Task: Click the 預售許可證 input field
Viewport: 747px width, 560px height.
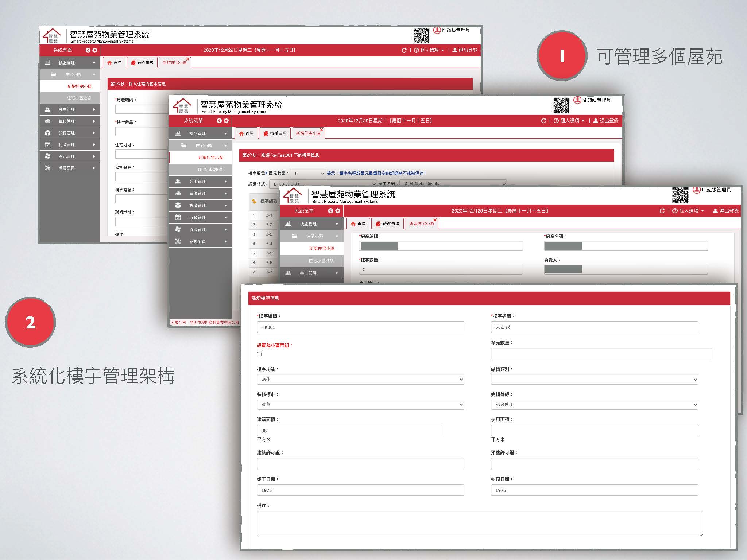Action: tap(595, 463)
